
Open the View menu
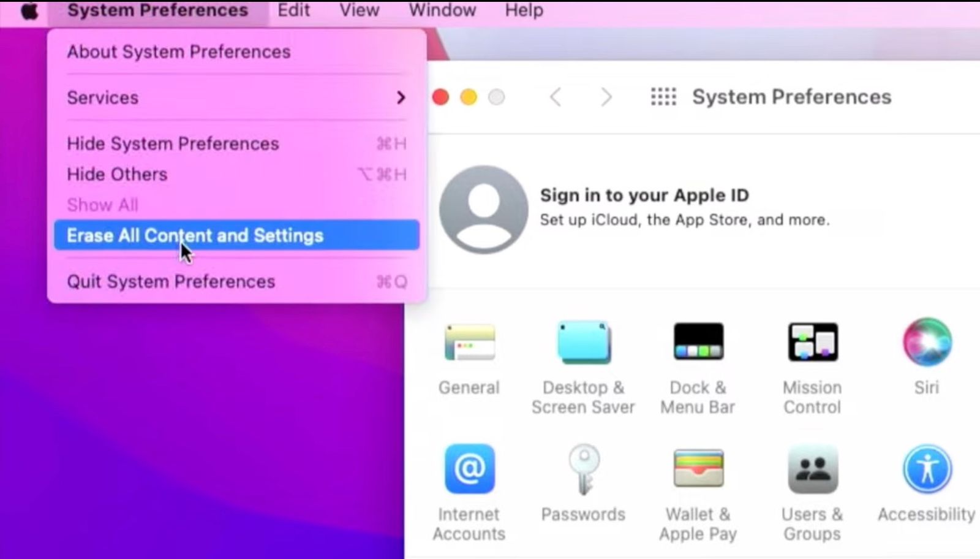point(360,10)
